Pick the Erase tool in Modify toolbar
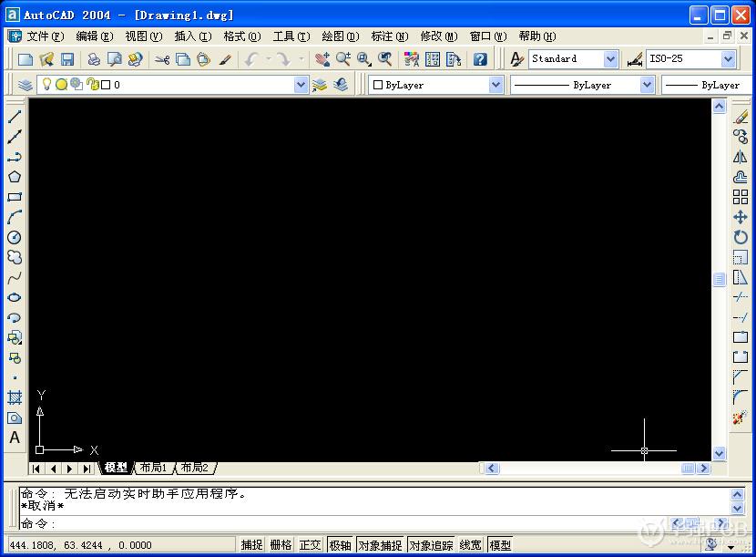This screenshot has width=756, height=557. coord(741,117)
